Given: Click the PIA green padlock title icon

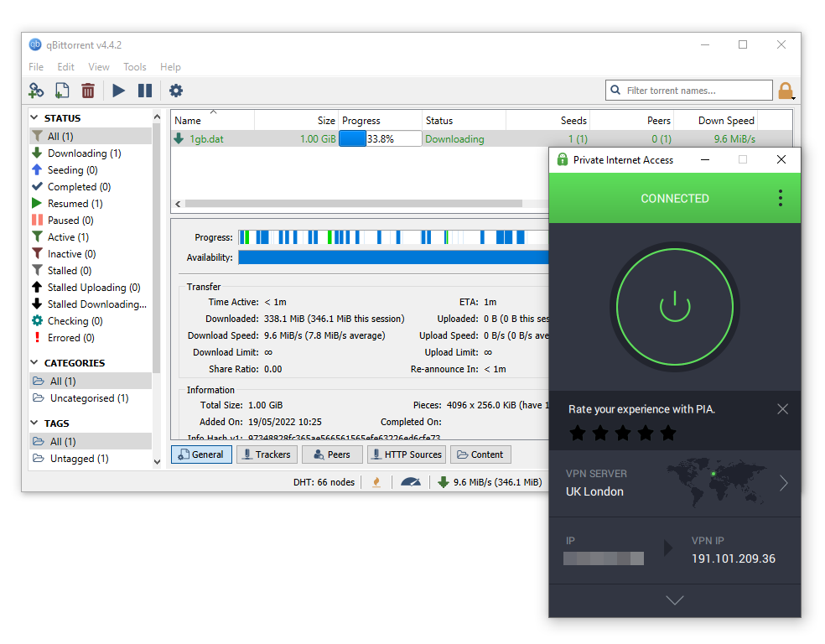Looking at the screenshot, I should [x=563, y=159].
